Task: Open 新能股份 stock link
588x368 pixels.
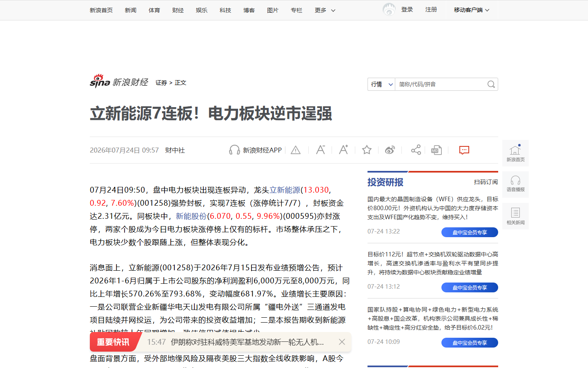Action: [x=191, y=216]
